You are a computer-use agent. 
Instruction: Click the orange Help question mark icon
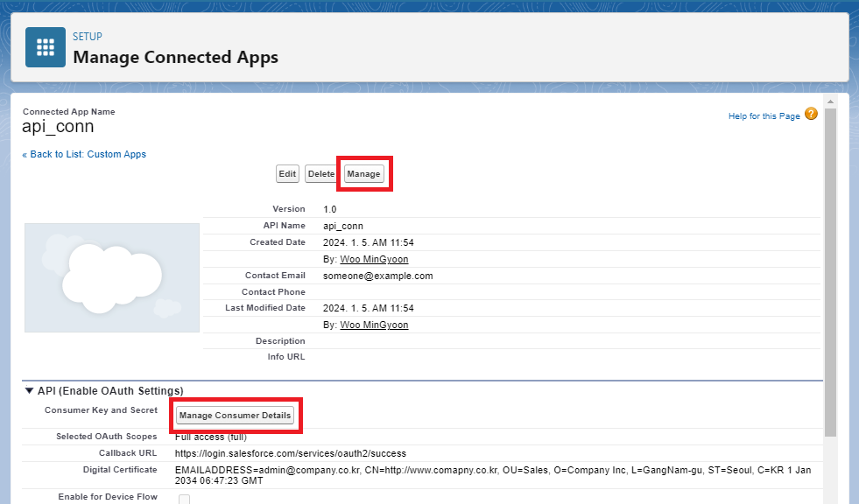[811, 115]
